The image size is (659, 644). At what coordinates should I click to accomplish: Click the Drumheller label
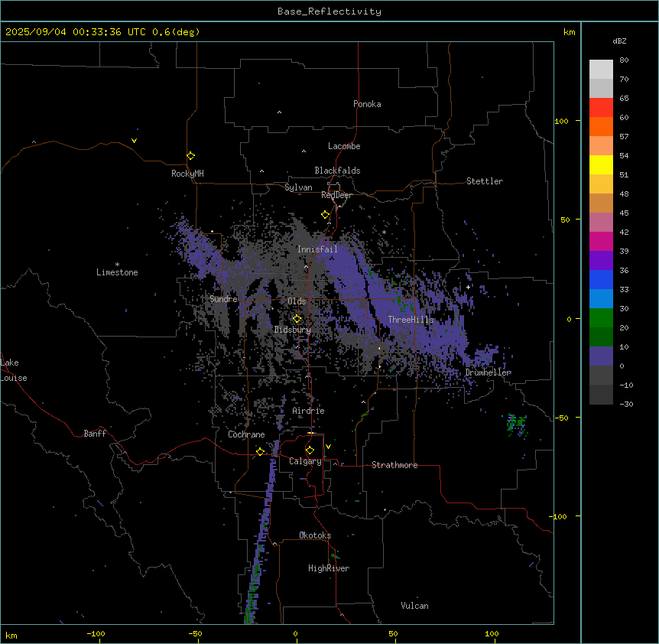(x=488, y=372)
